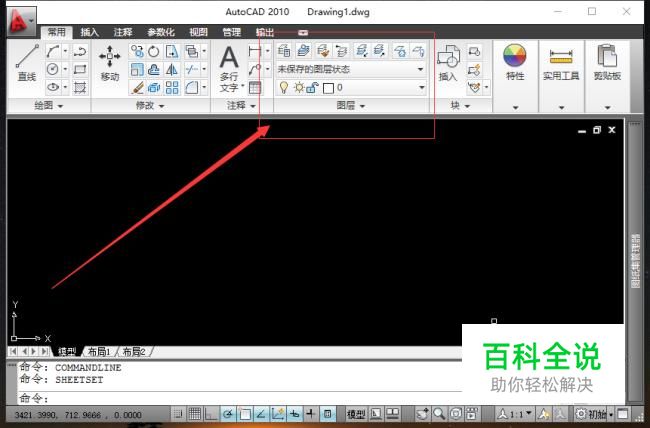
Task: Switch to the 视图 (View) ribbon tab
Action: 198,32
